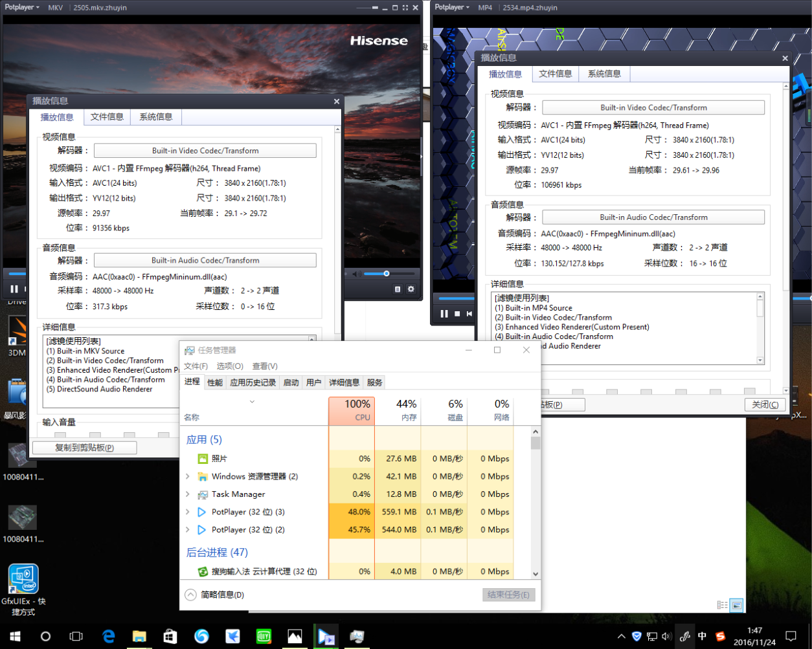Click Built-in Audio Codec button in right dialog
Image resolution: width=812 pixels, height=649 pixels.
653,217
